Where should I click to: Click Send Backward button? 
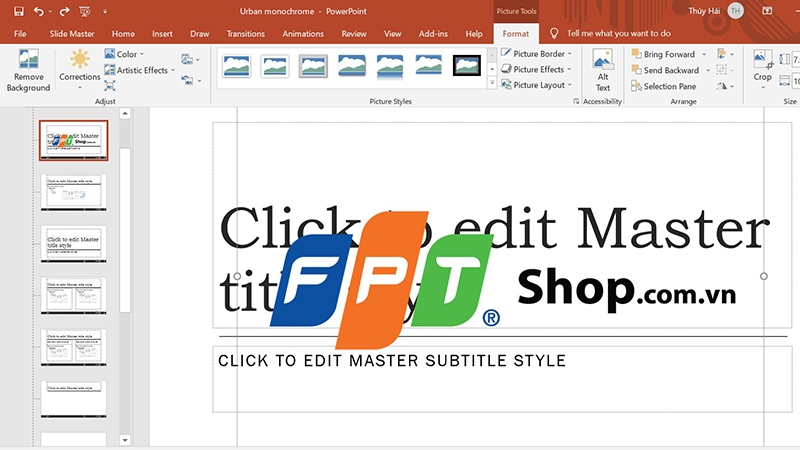tap(665, 70)
